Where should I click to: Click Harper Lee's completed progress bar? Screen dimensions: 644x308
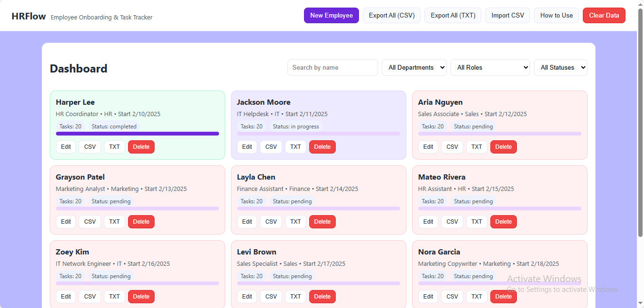(138, 134)
